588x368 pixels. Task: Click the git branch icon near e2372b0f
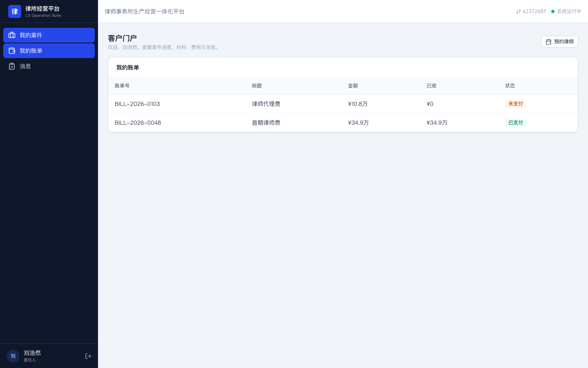[519, 11]
